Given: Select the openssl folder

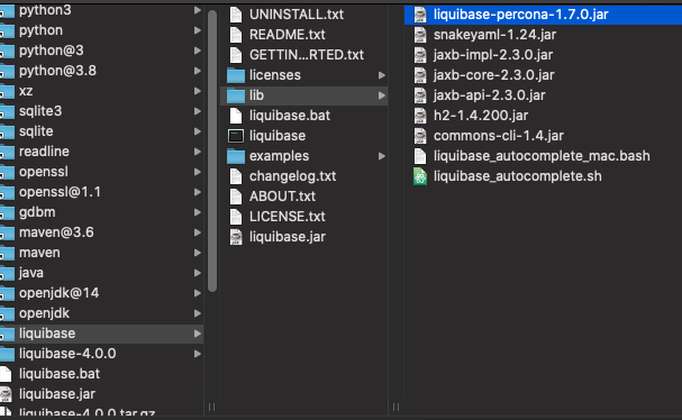Looking at the screenshot, I should click(x=102, y=172).
